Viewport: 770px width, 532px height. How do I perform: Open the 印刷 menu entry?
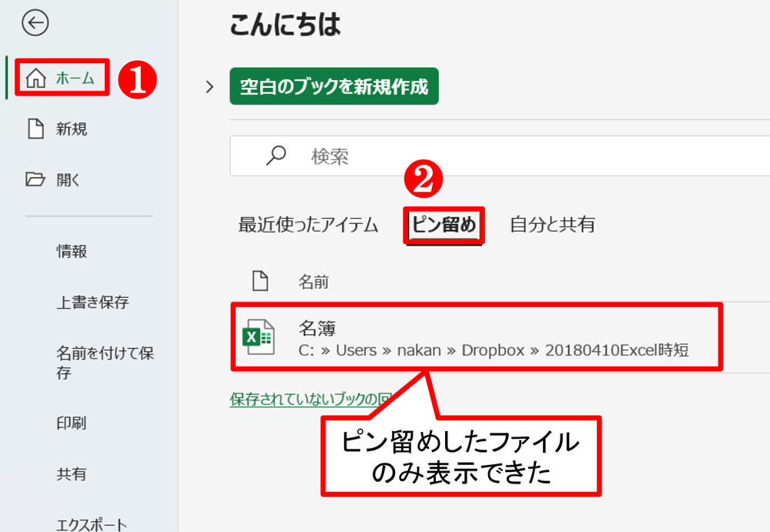pyautogui.click(x=71, y=423)
